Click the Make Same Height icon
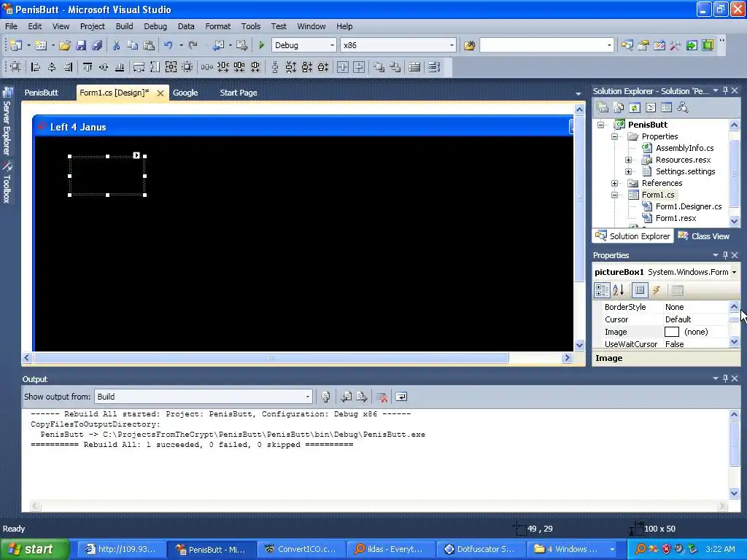The image size is (747, 560). pos(155,67)
